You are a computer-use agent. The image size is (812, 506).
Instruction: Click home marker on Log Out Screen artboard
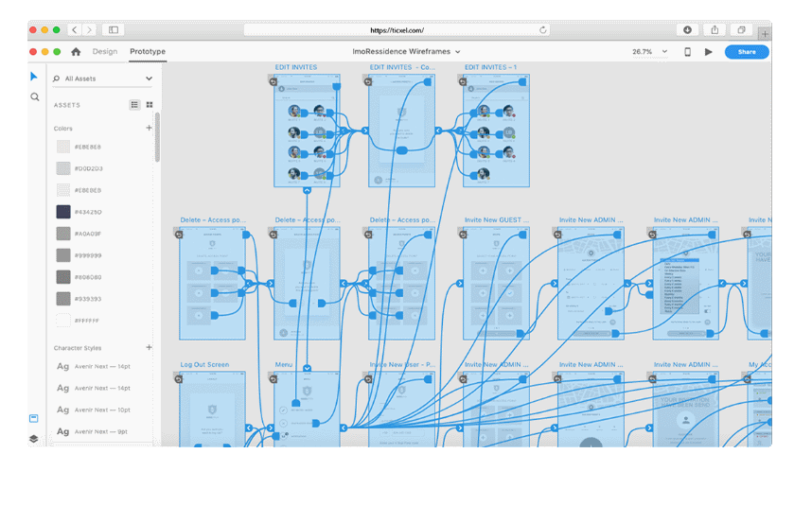(178, 379)
